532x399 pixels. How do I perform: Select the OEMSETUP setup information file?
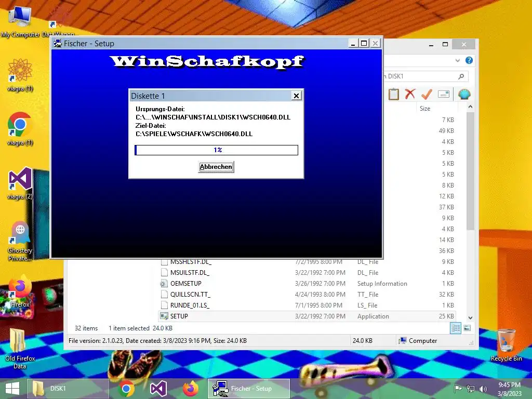307,284
